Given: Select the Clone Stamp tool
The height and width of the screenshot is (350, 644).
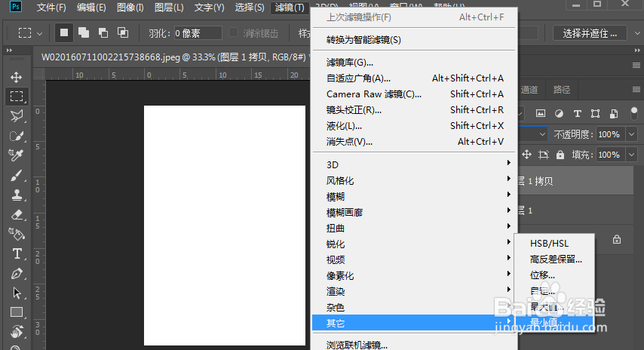Looking at the screenshot, I should coord(17,195).
